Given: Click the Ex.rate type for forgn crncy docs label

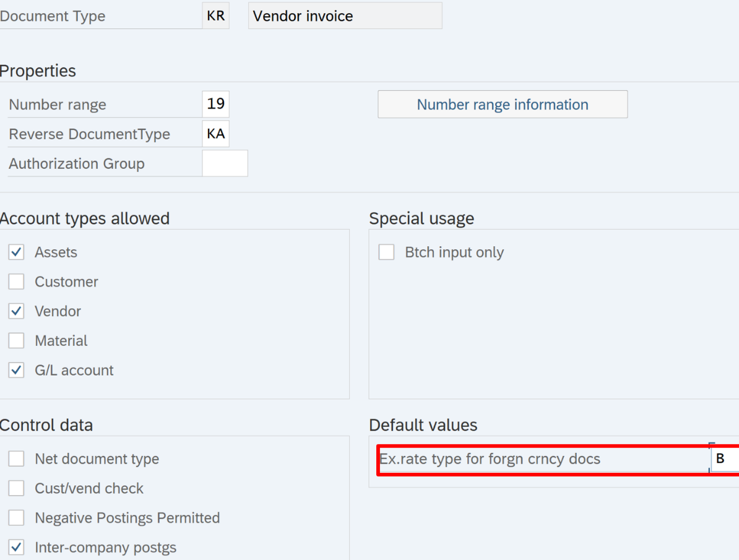Looking at the screenshot, I should coord(490,459).
